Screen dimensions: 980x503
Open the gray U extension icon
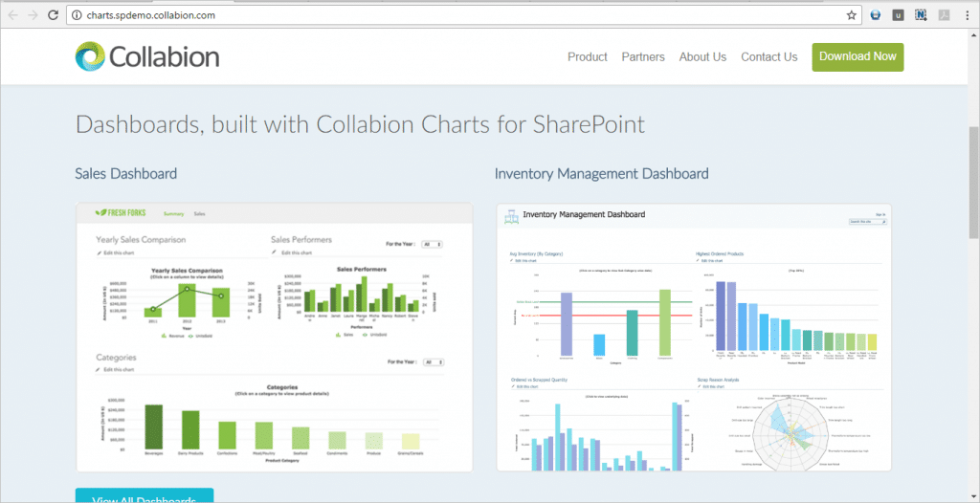point(898,15)
